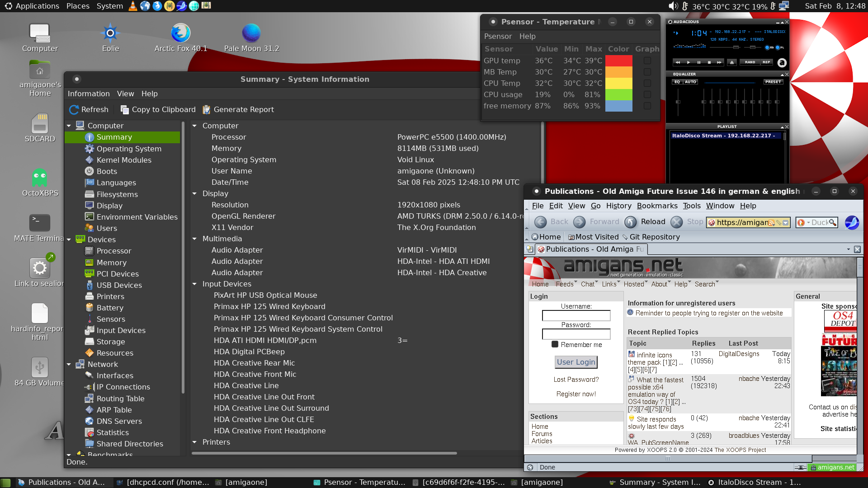The image size is (868, 488).
Task: Open OctoXBPS desktop icon
Action: (40, 182)
